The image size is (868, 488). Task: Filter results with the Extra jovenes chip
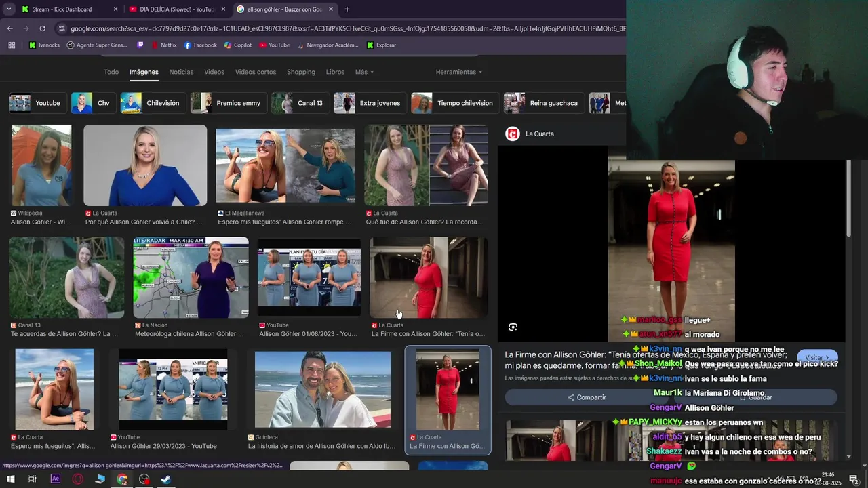point(370,103)
